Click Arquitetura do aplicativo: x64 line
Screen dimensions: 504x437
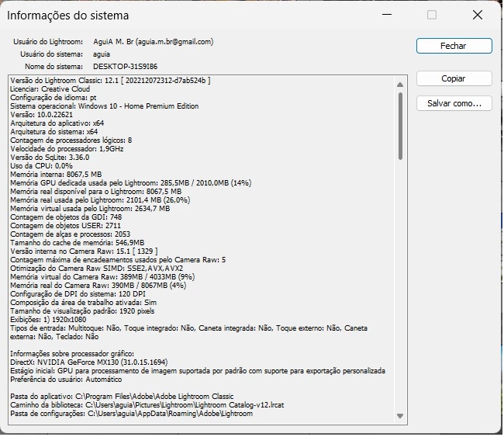(57, 123)
